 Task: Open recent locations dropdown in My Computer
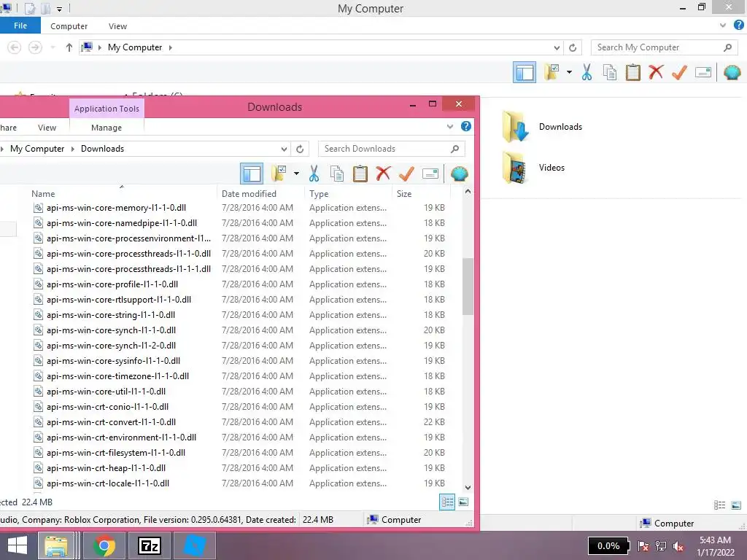tap(53, 47)
